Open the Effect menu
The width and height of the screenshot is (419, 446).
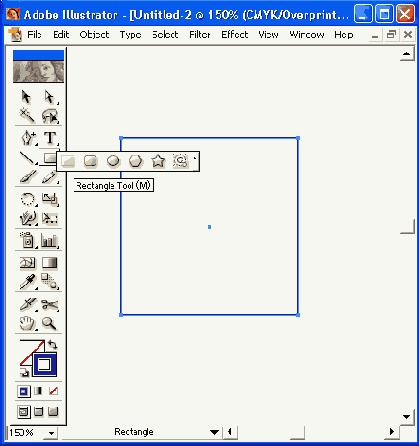tap(235, 35)
